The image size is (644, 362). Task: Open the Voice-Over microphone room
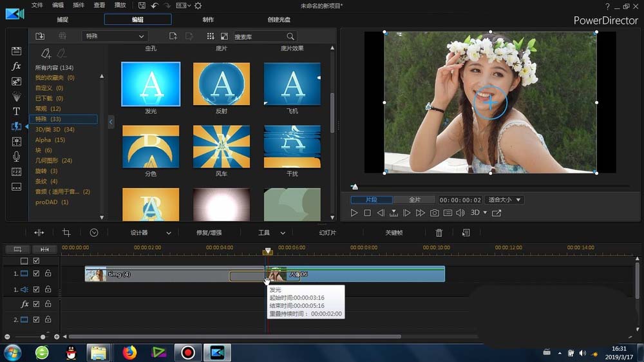point(16,157)
